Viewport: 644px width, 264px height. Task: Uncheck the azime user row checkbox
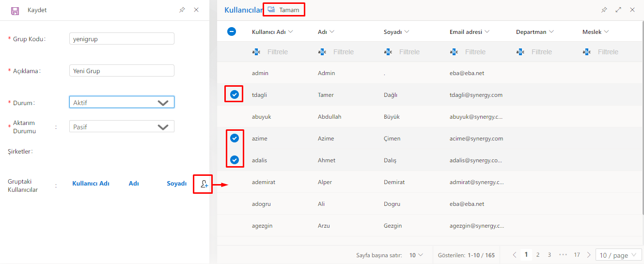235,139
